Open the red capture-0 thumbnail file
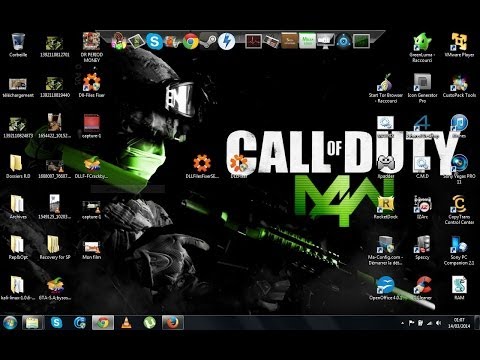The height and width of the screenshot is (360, 480). point(92,126)
